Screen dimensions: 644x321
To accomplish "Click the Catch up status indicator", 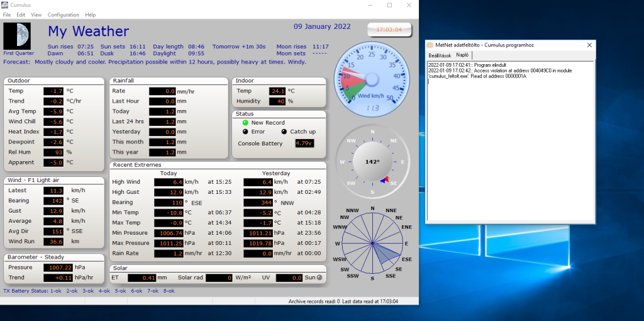I will coord(284,132).
